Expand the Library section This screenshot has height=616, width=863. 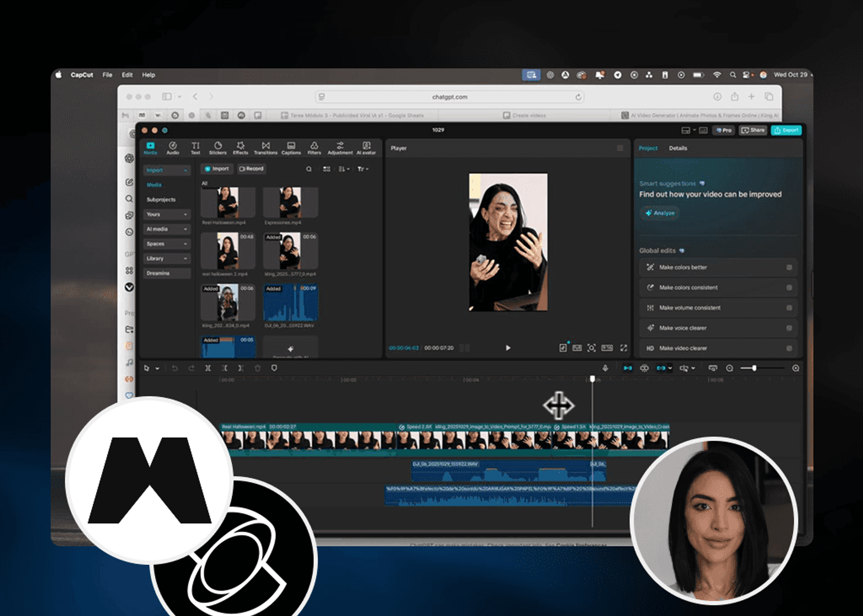(167, 258)
